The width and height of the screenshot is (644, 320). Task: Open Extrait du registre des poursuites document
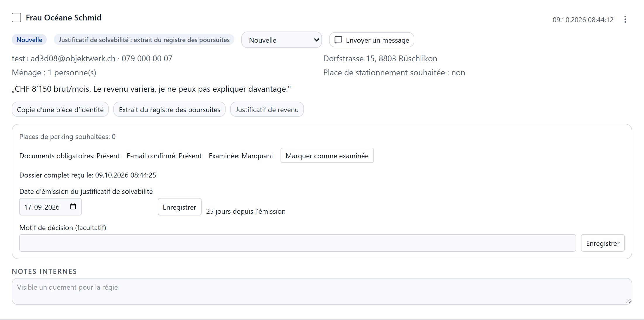pyautogui.click(x=169, y=109)
